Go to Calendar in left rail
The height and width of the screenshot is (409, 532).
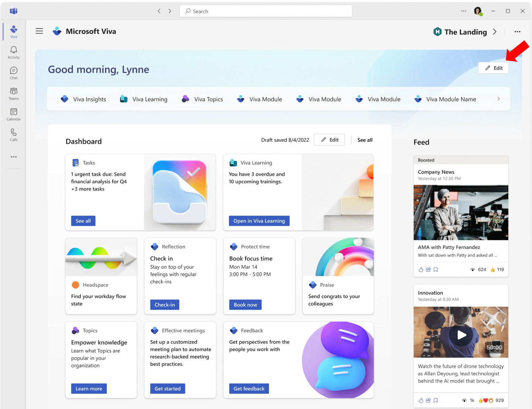pyautogui.click(x=14, y=114)
